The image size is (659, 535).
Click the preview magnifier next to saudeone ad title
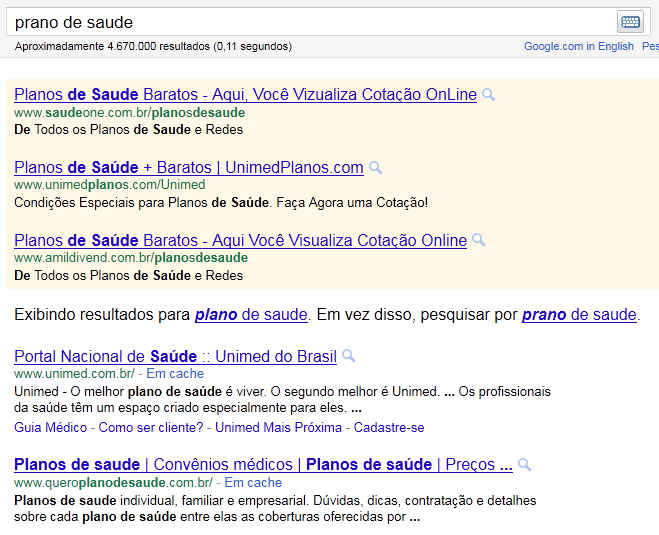click(x=488, y=95)
